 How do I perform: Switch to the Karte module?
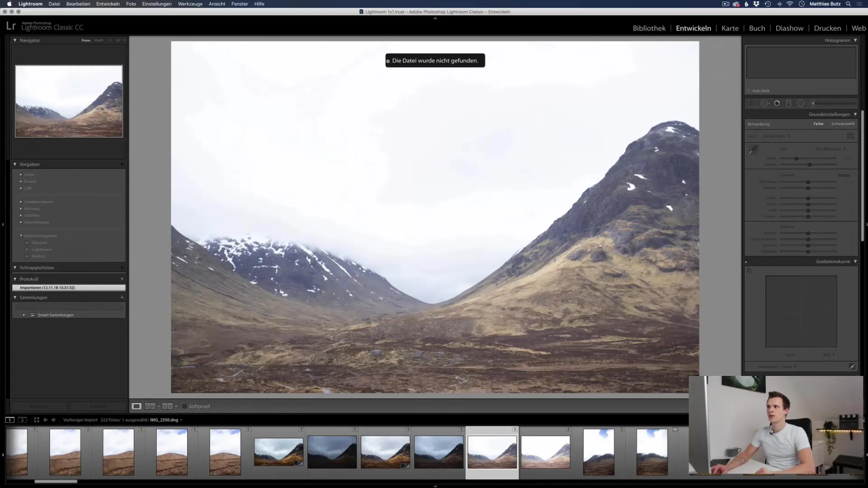pyautogui.click(x=730, y=28)
